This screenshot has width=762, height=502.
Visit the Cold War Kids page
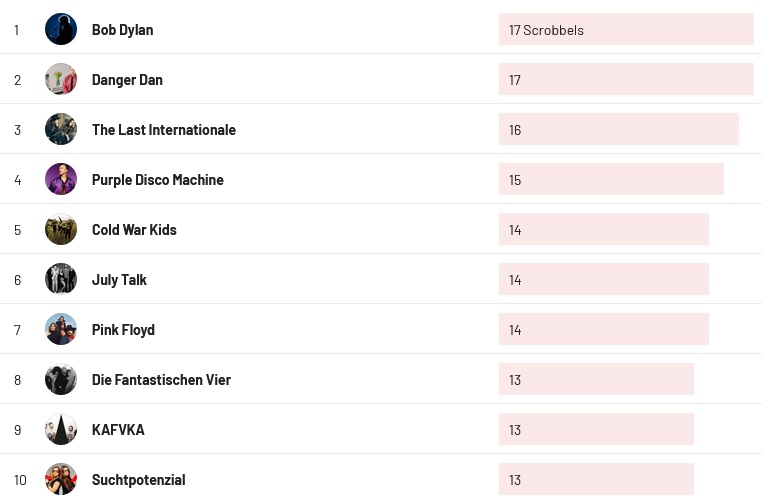134,230
